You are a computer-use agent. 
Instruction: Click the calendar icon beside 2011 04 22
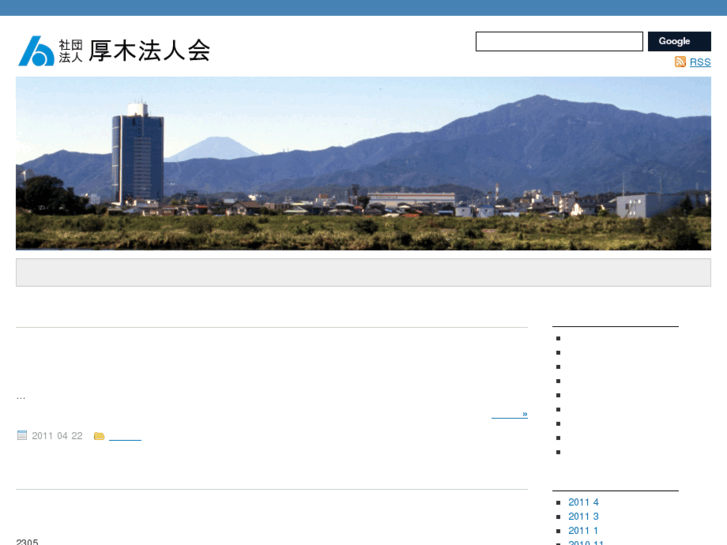pos(22,435)
